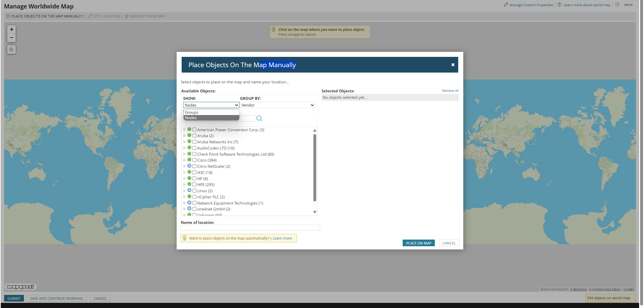
Task: Click the Remove All link
Action: point(450,91)
